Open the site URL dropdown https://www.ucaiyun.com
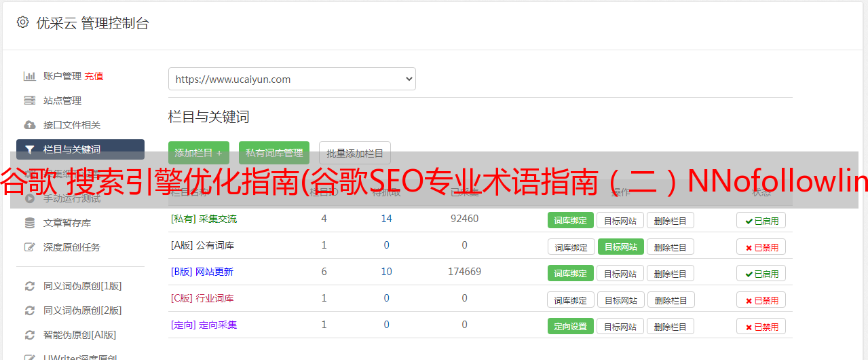This screenshot has width=868, height=360. click(292, 79)
